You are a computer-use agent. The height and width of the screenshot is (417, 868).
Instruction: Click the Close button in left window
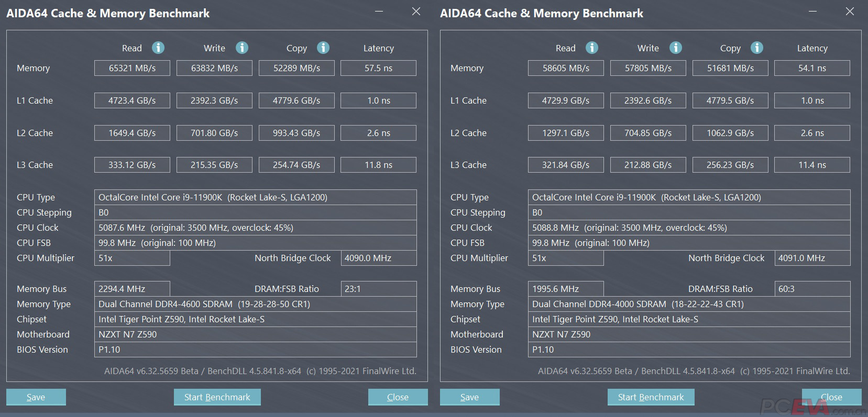(398, 397)
